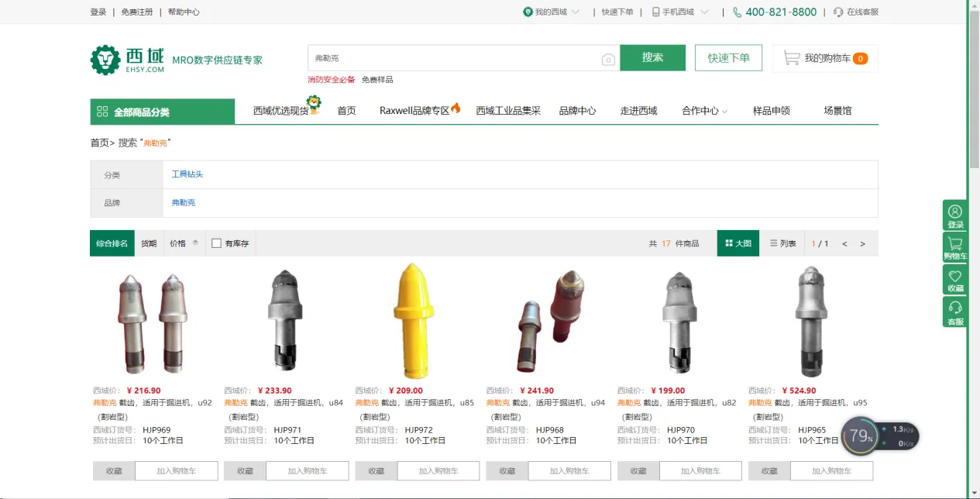Screen dimensions: 980x499
Task: Add item HJP969 to shopping cart
Action: (176, 470)
